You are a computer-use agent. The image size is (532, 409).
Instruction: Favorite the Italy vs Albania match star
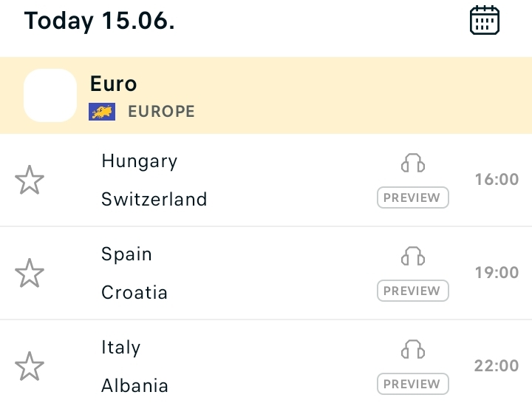coord(30,366)
